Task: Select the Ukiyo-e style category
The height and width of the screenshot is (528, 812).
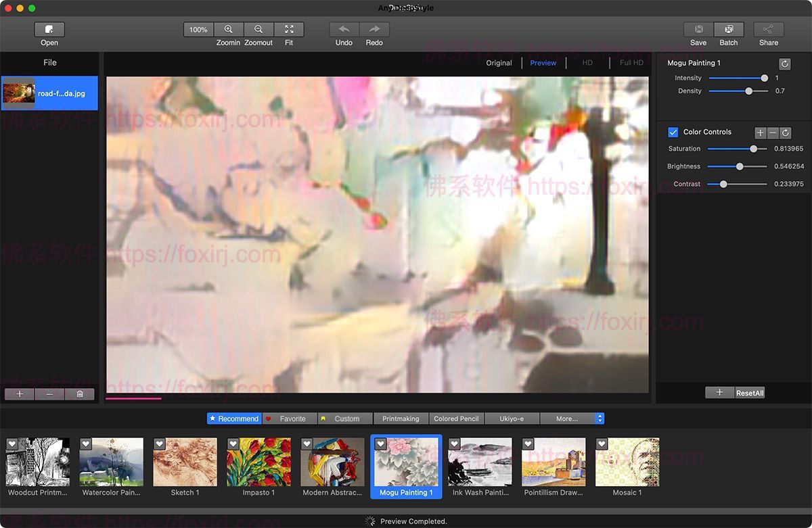Action: (512, 418)
